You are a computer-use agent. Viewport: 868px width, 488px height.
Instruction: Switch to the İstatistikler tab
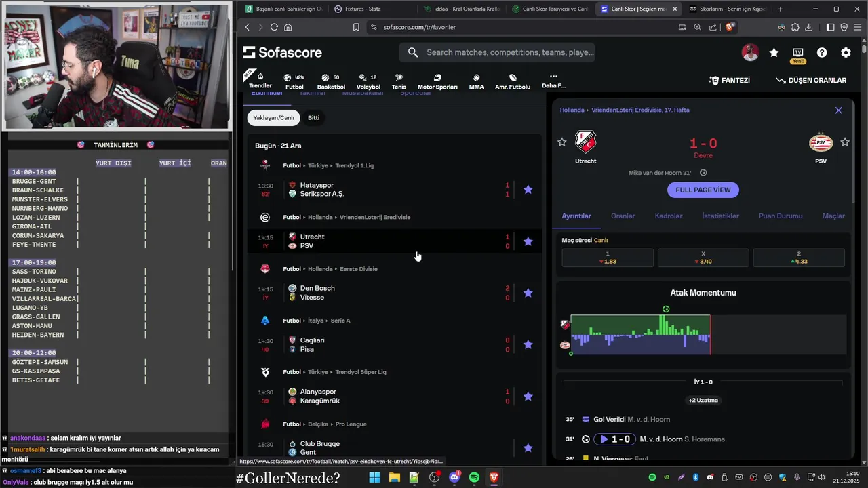[x=721, y=216]
